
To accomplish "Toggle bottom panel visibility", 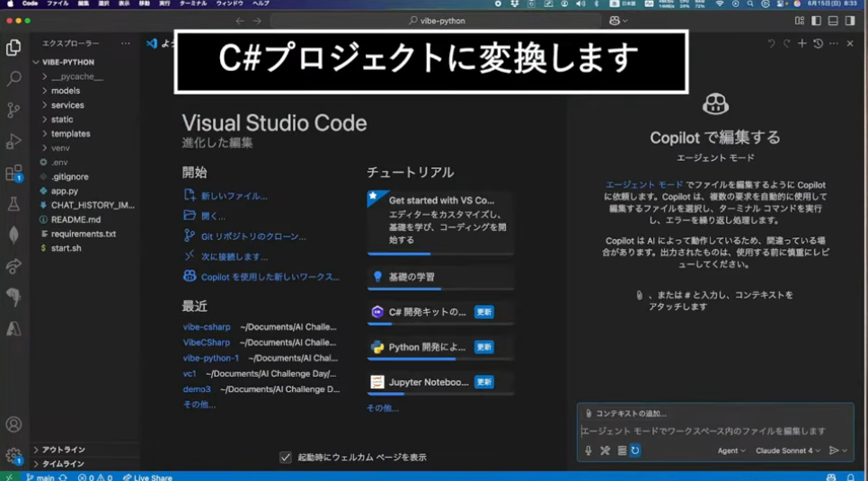I will coord(833,21).
